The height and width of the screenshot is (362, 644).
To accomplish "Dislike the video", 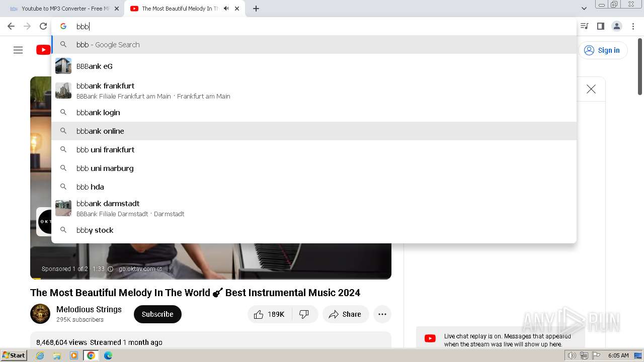I will [304, 314].
